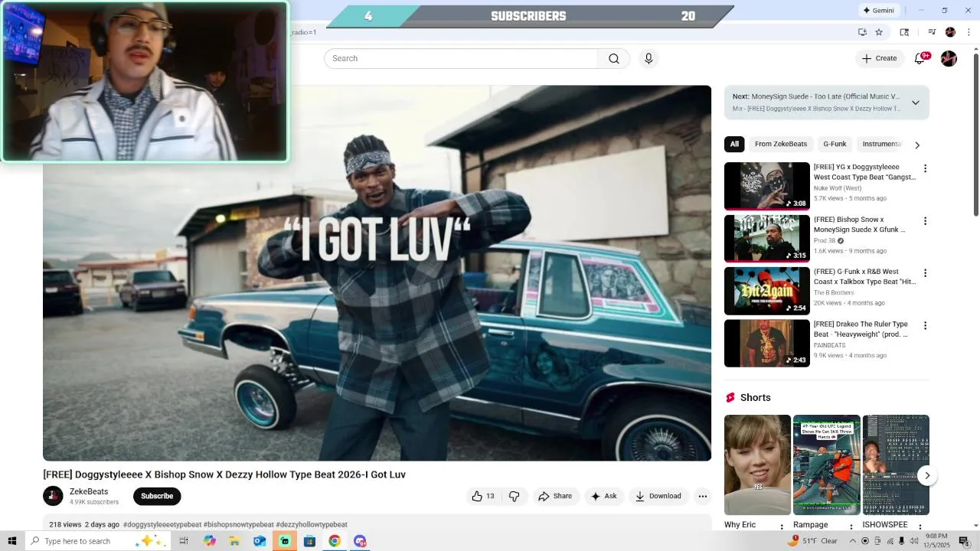Viewport: 980px width, 551px height.
Task: Click the YouTube search magnifier button
Action: point(613,59)
